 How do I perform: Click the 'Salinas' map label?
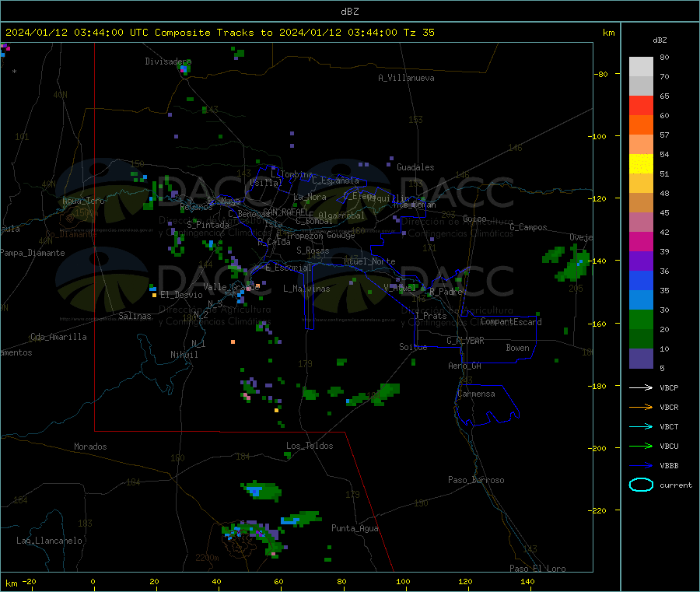[135, 316]
